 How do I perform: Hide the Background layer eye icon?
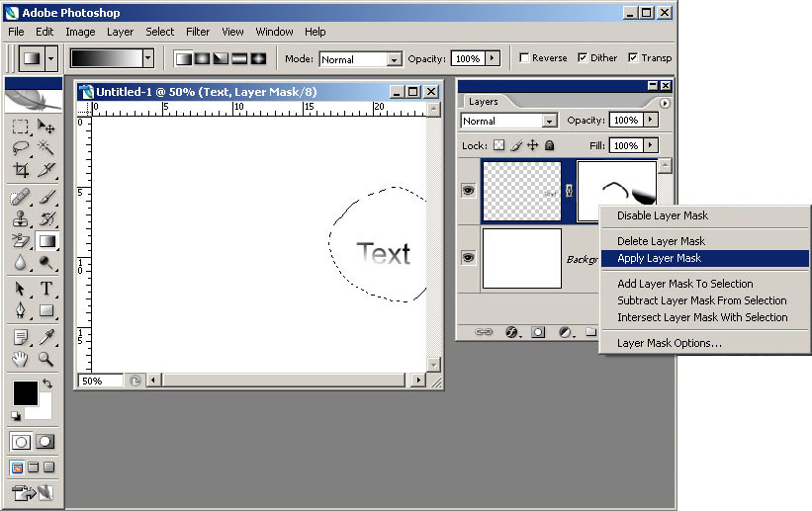click(x=468, y=257)
